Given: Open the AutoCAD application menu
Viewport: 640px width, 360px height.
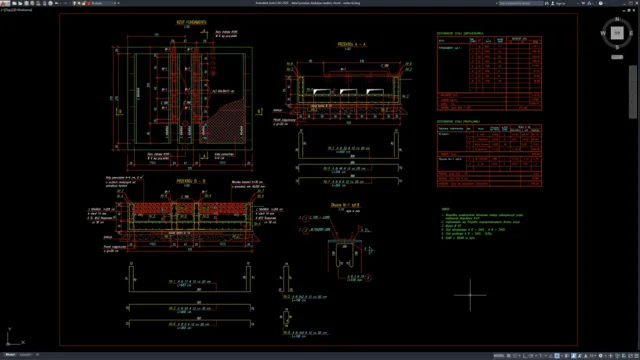Looking at the screenshot, I should (4, 3).
